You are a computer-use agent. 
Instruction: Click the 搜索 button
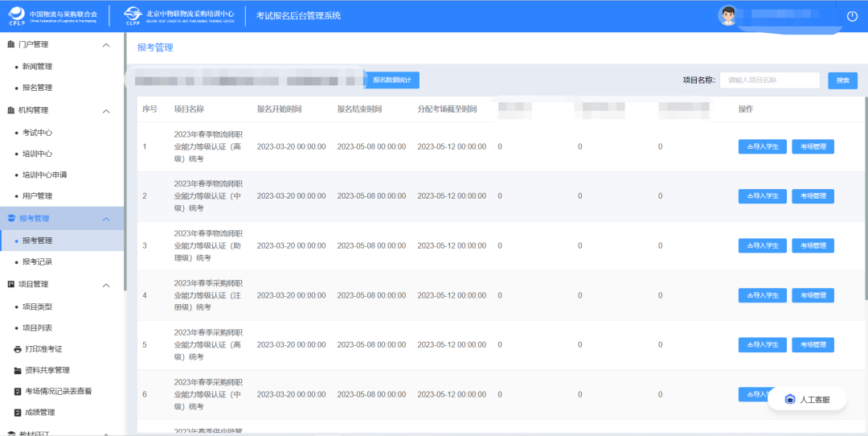point(842,80)
